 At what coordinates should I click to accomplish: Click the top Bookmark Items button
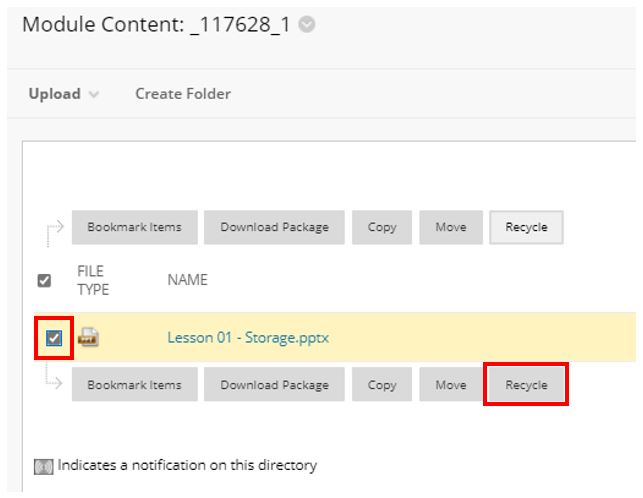pos(135,227)
